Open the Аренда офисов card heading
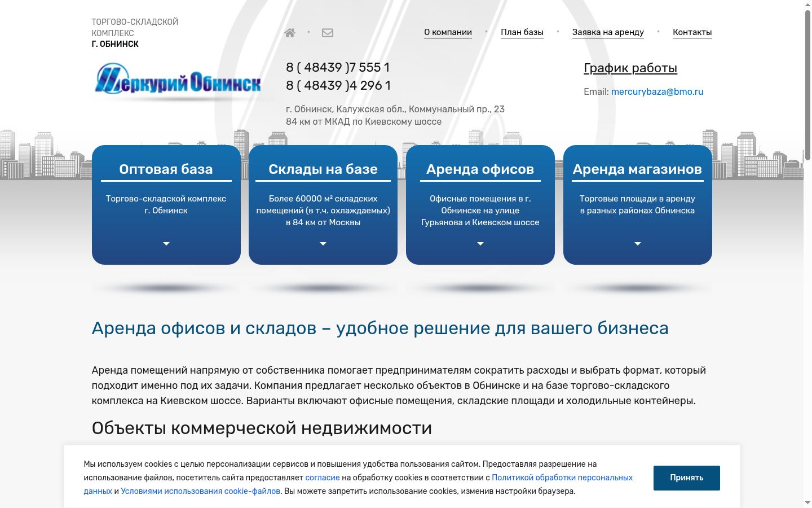 [x=480, y=169]
